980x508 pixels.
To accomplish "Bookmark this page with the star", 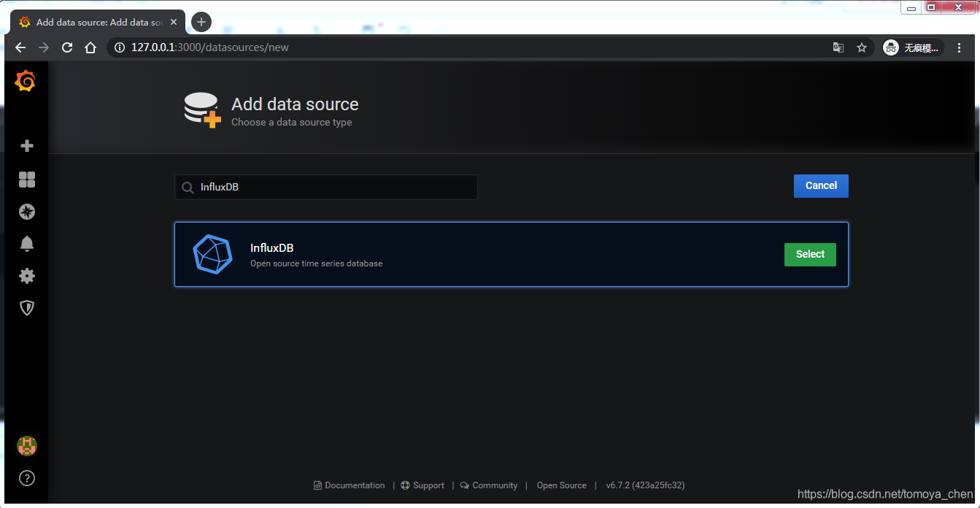I will point(862,47).
